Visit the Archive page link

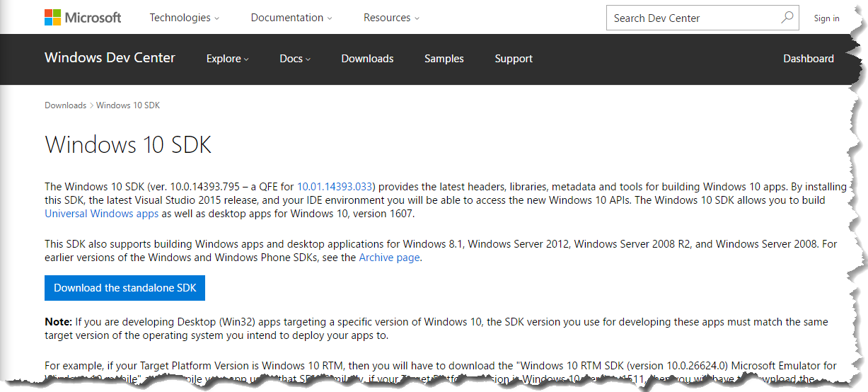(x=389, y=258)
